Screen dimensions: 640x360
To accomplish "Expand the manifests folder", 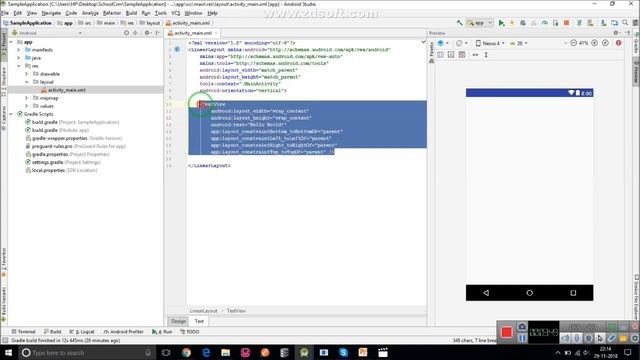I will click(18, 50).
